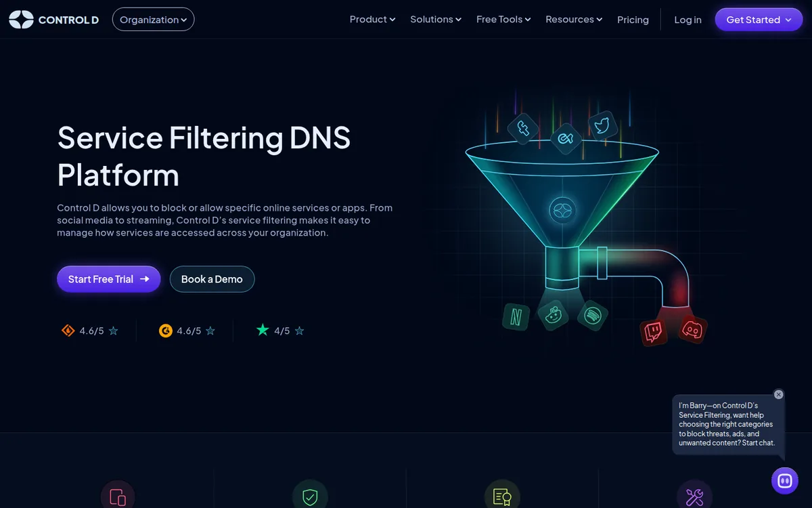The image size is (812, 508).
Task: Click the Get Started button
Action: (x=759, y=20)
